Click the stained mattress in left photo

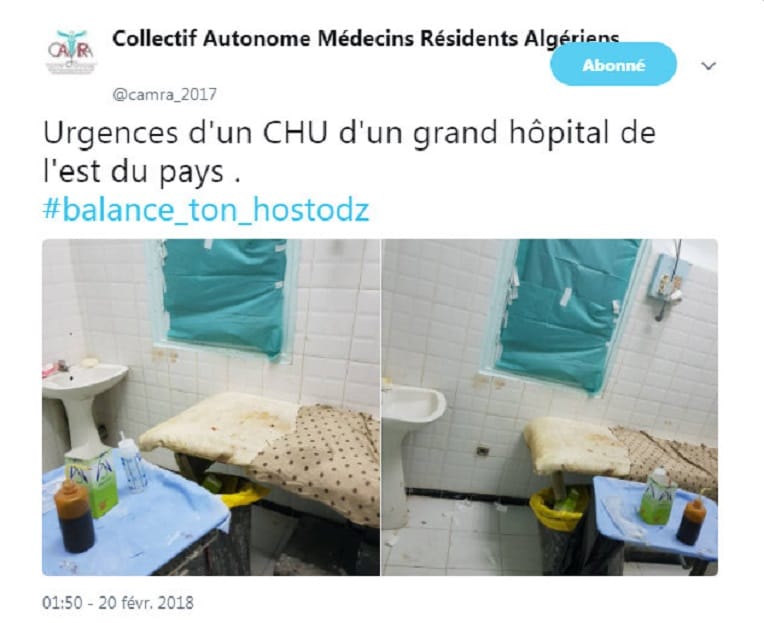[217, 427]
